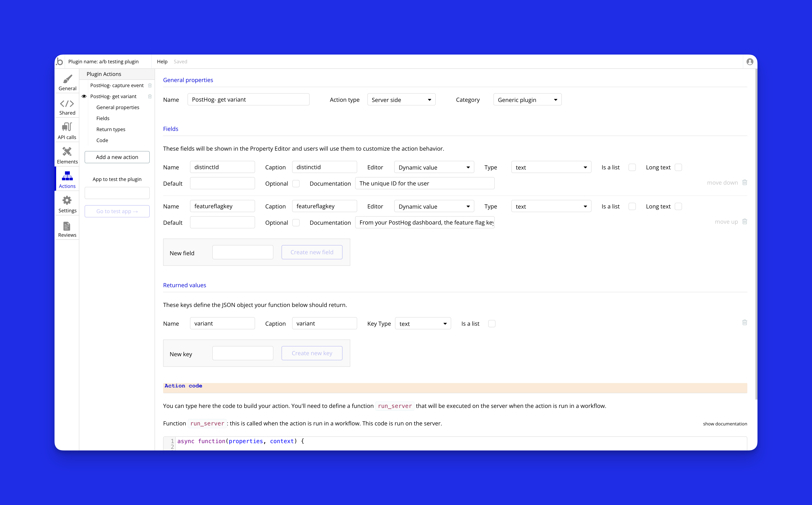
Task: Delete the PostHog- capture event action
Action: 150,85
